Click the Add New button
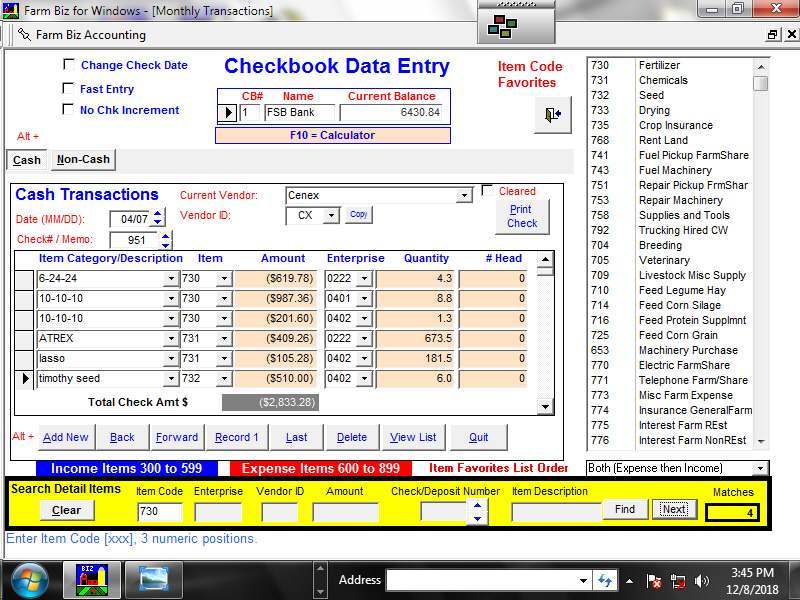Screen dimensions: 800x600 point(65,437)
